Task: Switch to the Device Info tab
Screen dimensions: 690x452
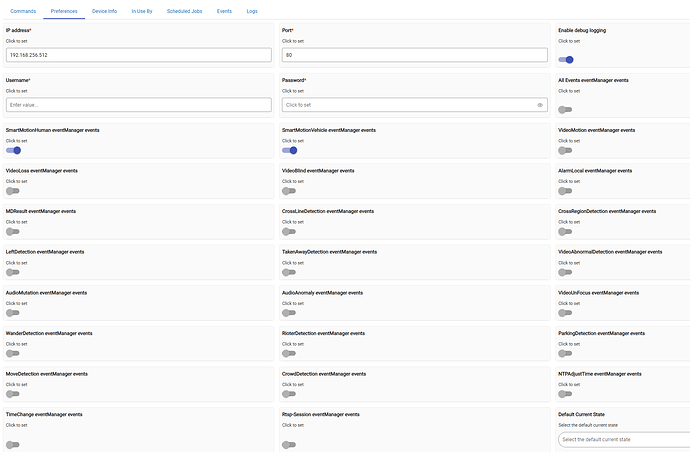Action: click(x=104, y=10)
